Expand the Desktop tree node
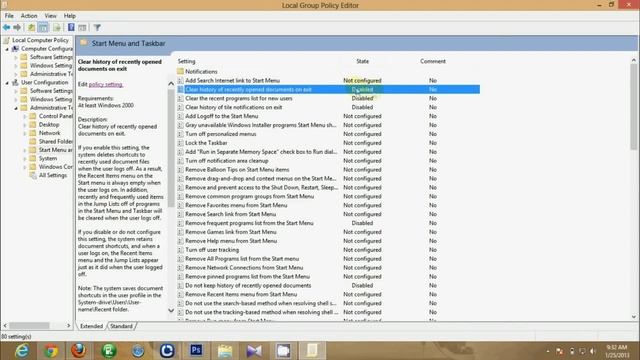The width and height of the screenshot is (640, 360). pyautogui.click(x=24, y=124)
